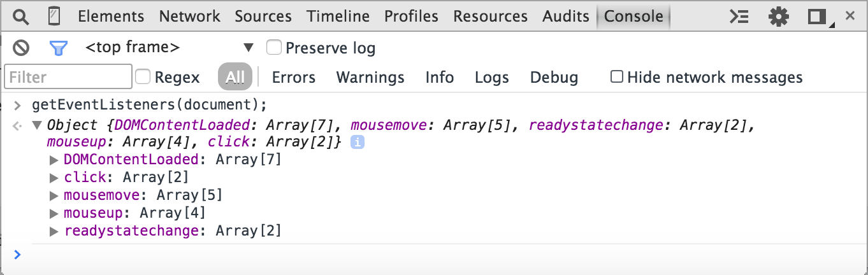The height and width of the screenshot is (275, 868).
Task: Show the console drawer icon
Action: [739, 17]
